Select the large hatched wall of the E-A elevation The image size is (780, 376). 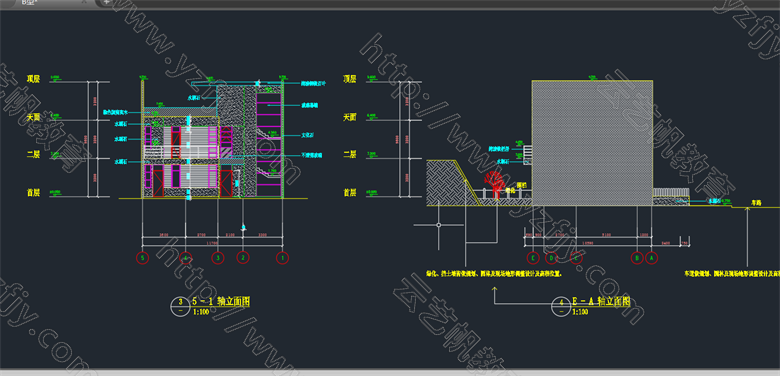click(x=592, y=143)
